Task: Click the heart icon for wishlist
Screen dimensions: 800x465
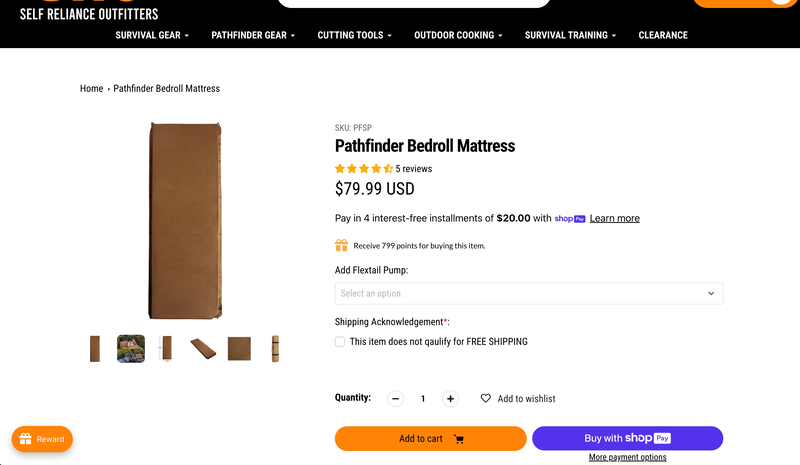Action: tap(486, 398)
